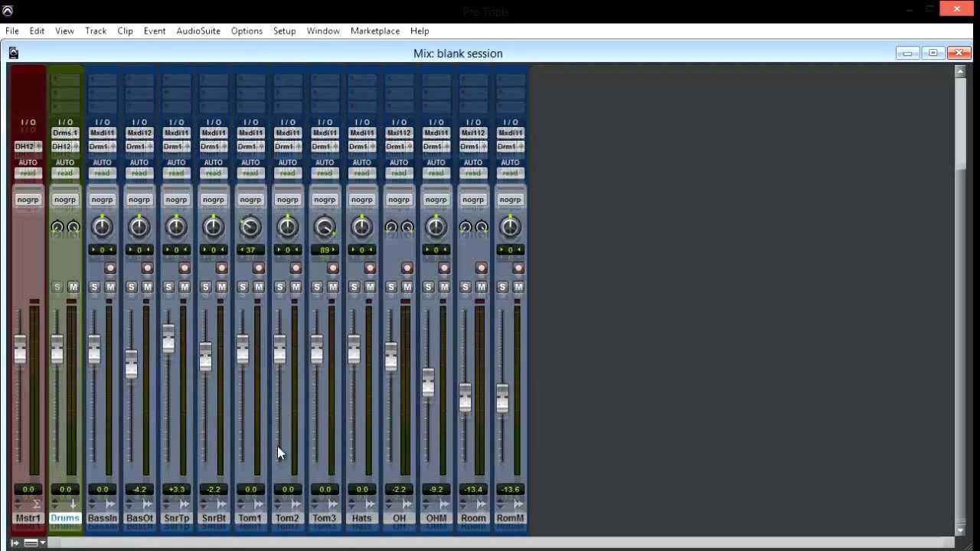Mute the Drums aux track
Screen dimensions: 980x551
[73, 287]
